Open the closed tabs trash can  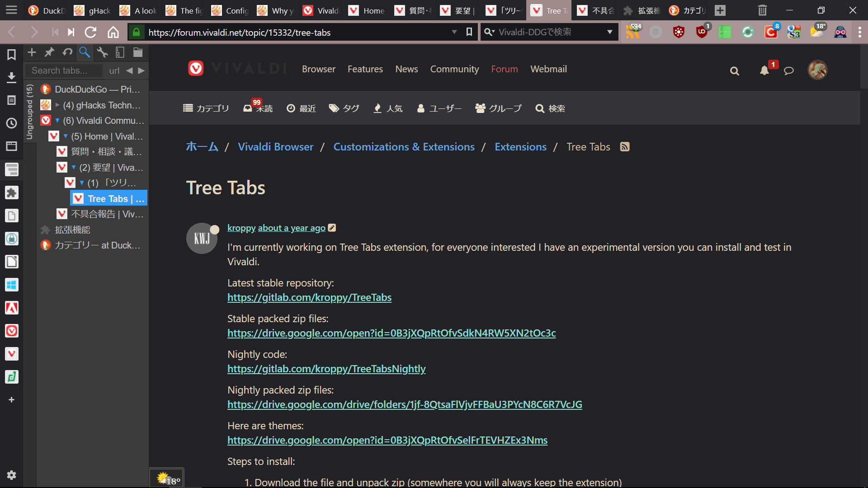[762, 10]
